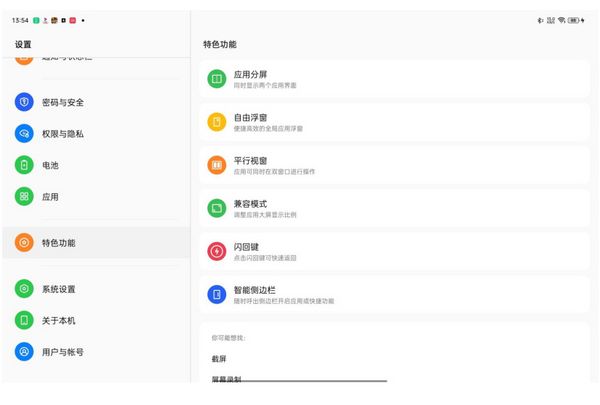Click the red 闪回键 icon
The width and height of the screenshot is (600, 405).
(216, 251)
